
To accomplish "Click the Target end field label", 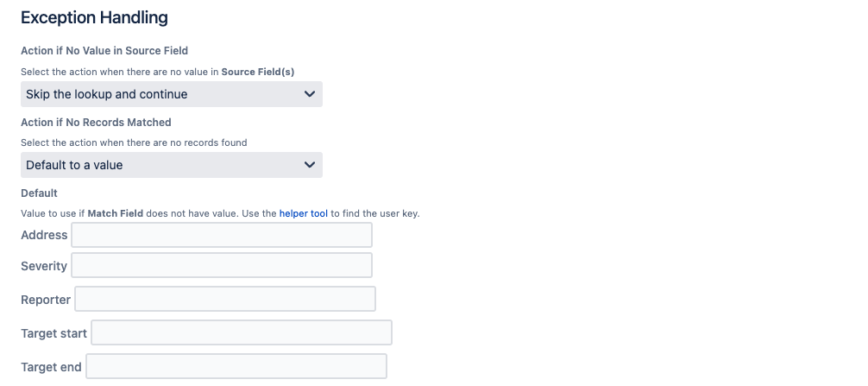I will pos(51,367).
